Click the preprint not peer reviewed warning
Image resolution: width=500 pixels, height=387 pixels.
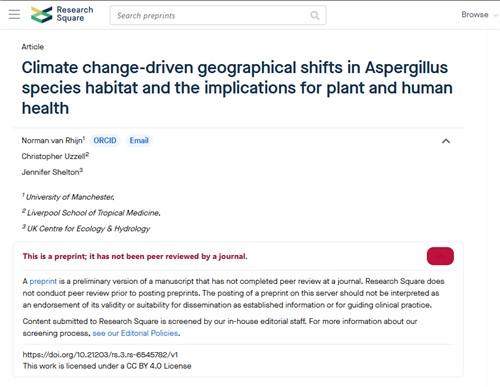135,256
